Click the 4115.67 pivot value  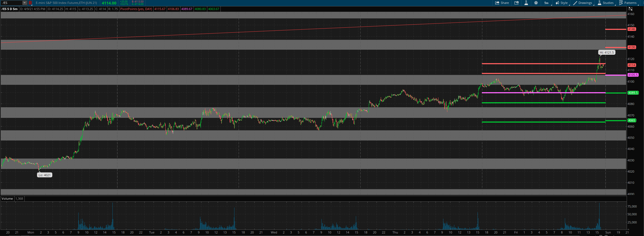coord(160,9)
